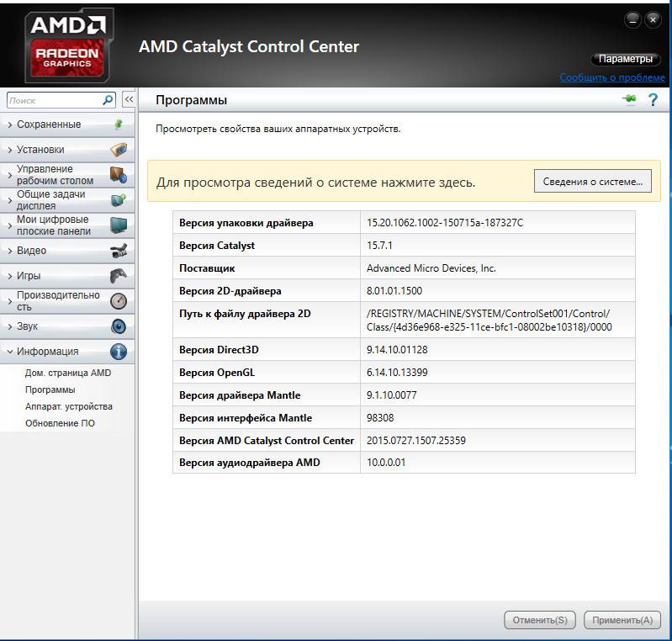Click the Поставщик label
Screen dimensions: 672x641
207,268
